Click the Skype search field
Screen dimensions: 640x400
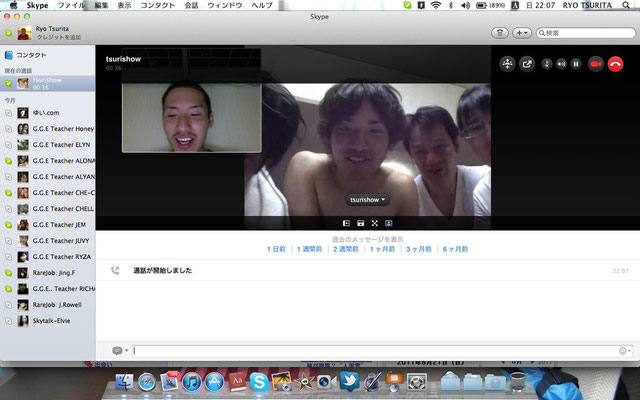tap(586, 33)
